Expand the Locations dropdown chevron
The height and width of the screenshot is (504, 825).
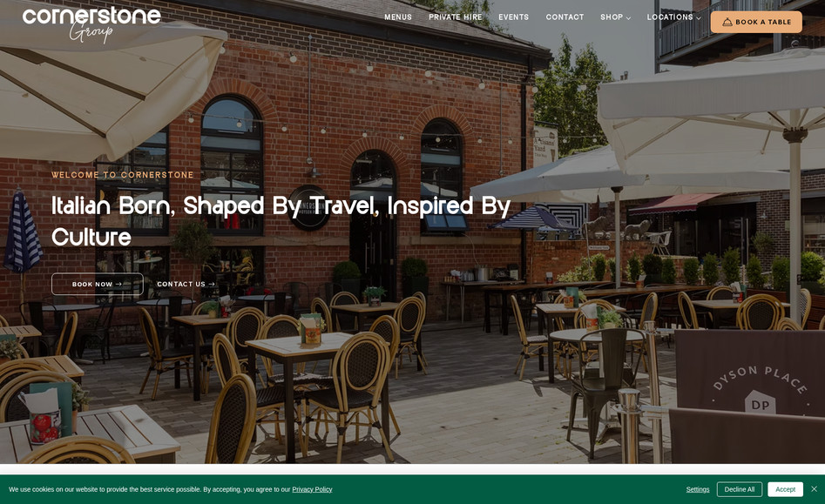point(699,18)
